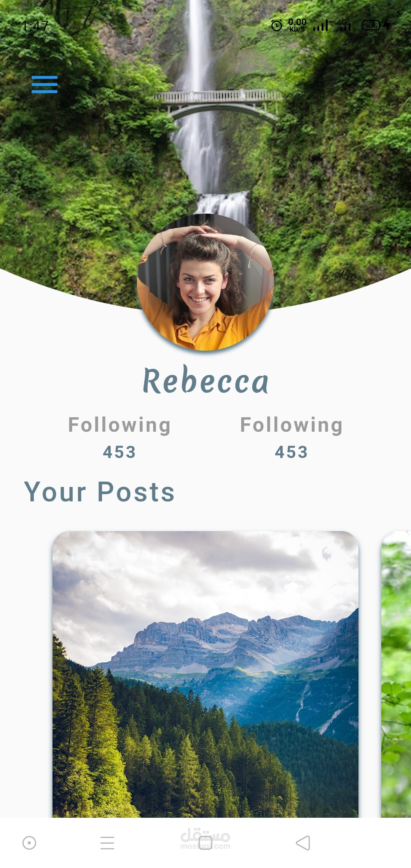411x868 pixels.
Task: Tap the battery level indicator showing 74
Action: pyautogui.click(x=371, y=25)
